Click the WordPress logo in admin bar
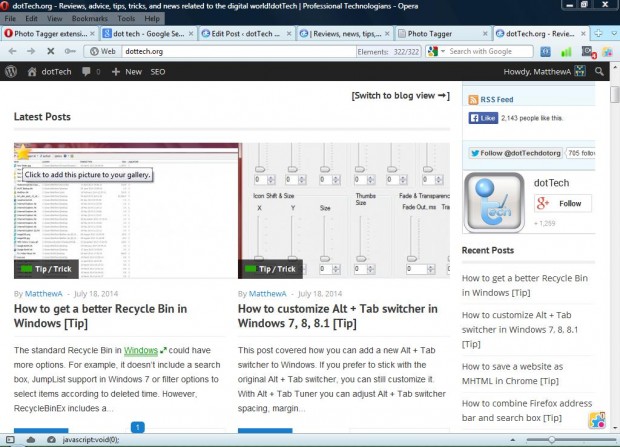 (x=11, y=72)
